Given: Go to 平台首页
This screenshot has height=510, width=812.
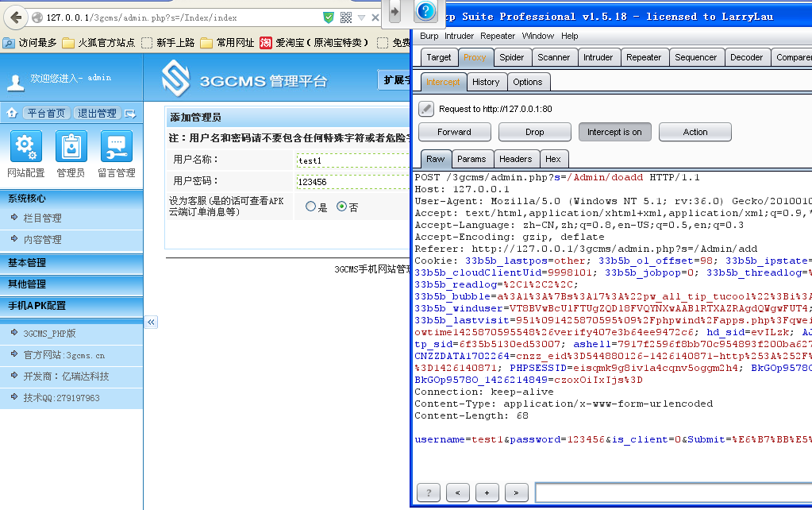Looking at the screenshot, I should pos(46,113).
